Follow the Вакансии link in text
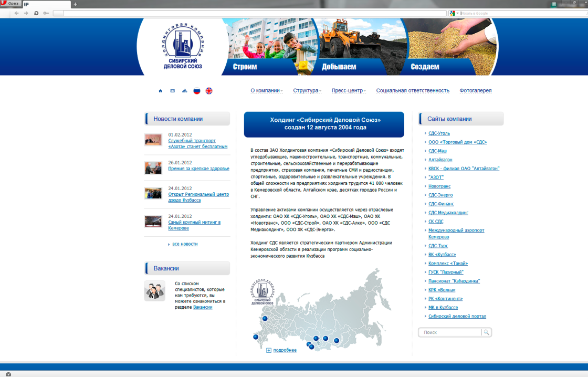588x377 pixels. click(x=203, y=307)
